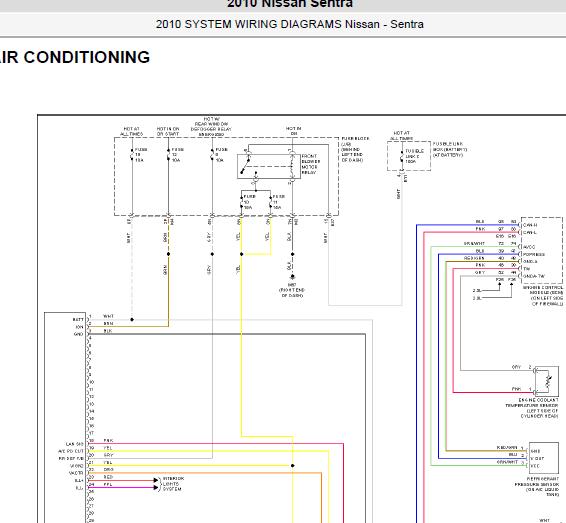
Task: Click the "FUSE BLOCK (J/B)" label
Action: pyautogui.click(x=355, y=141)
